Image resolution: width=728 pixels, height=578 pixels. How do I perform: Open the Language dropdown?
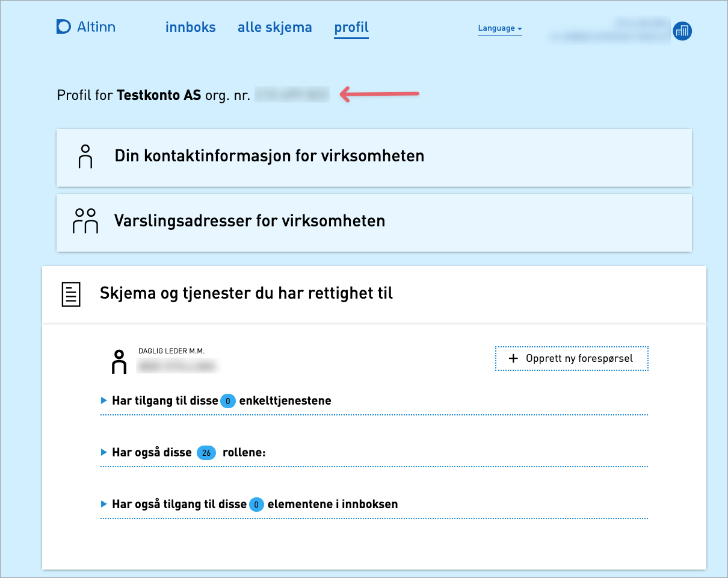point(500,28)
